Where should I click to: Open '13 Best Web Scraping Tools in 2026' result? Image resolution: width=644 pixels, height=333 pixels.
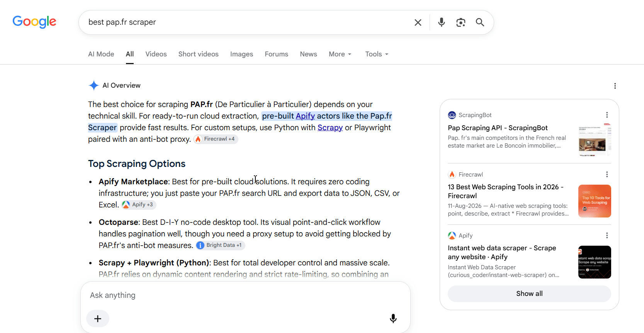coord(506,191)
